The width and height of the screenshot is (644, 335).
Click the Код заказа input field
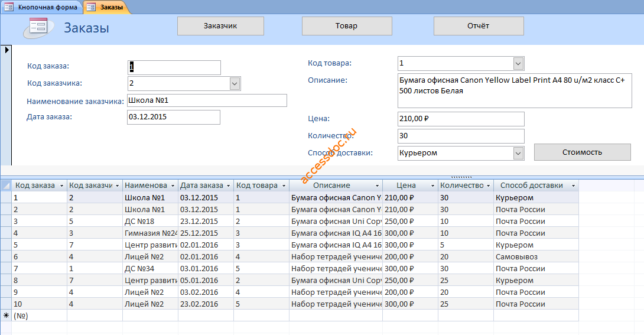[174, 67]
